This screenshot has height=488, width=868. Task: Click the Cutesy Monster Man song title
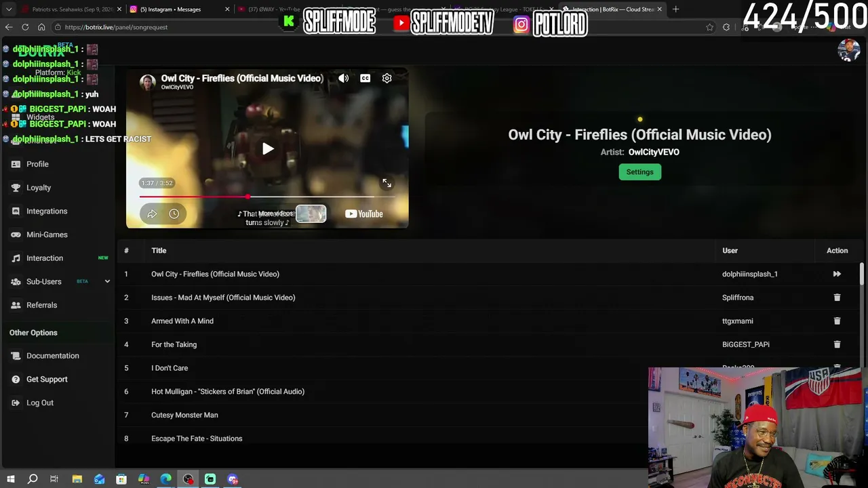(184, 415)
